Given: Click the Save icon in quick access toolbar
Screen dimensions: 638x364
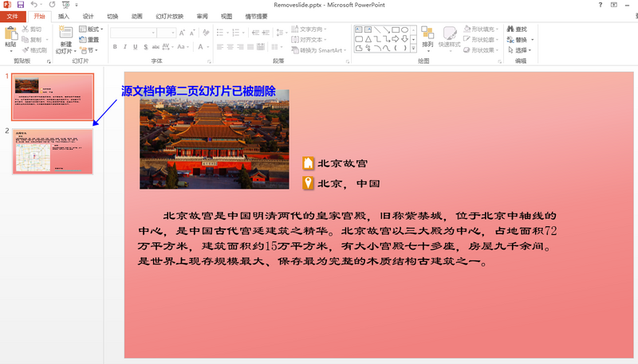Looking at the screenshot, I should pos(21,5).
